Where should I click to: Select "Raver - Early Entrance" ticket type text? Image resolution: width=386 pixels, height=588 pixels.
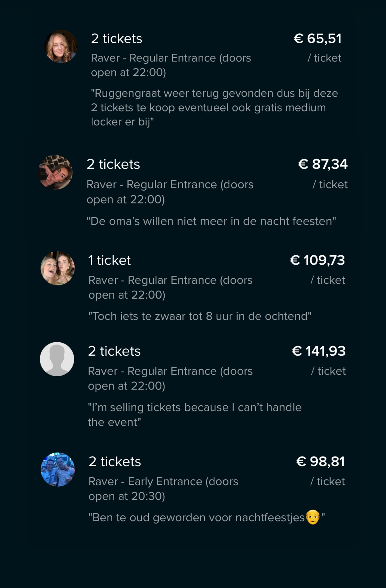[163, 489]
